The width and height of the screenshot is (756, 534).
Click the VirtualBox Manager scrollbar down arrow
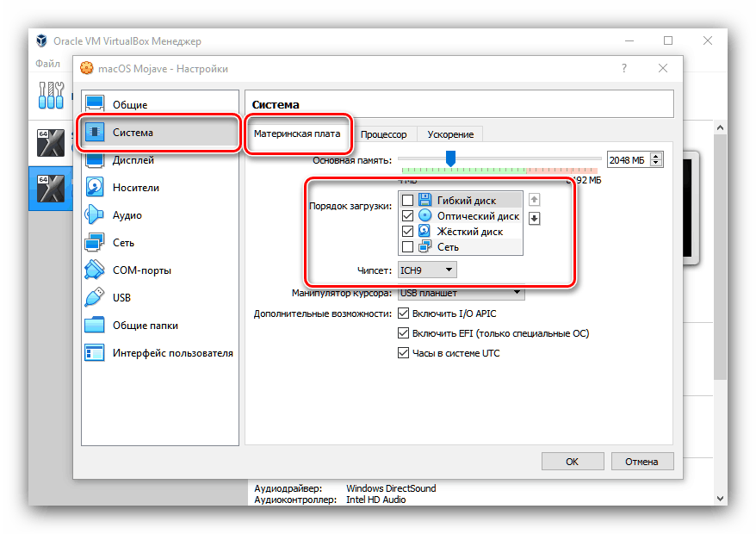(x=720, y=499)
